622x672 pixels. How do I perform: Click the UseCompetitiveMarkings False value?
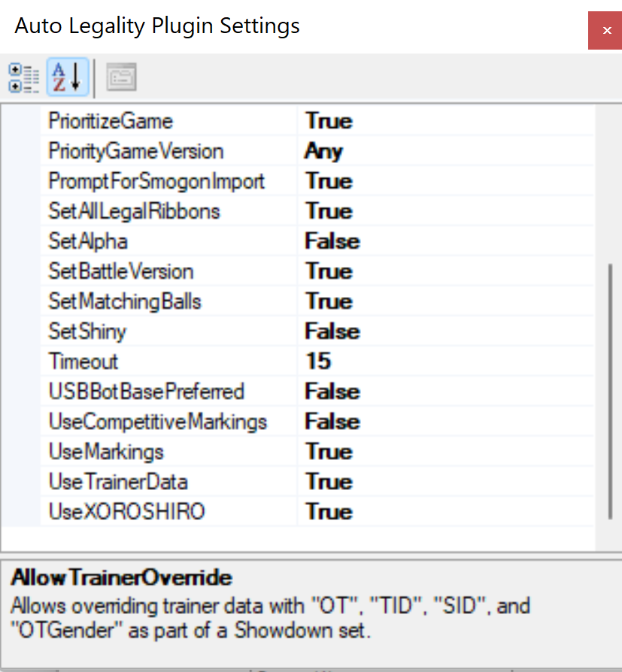(445, 421)
